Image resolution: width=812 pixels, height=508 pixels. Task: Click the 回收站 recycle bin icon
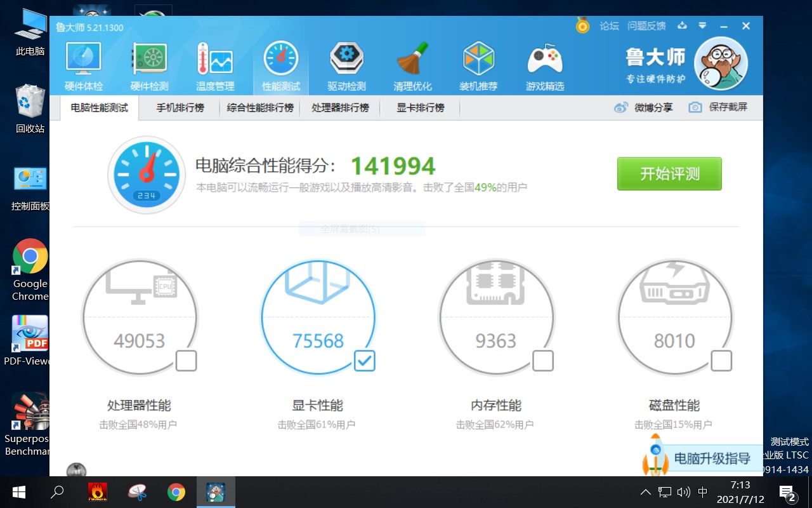(30, 109)
